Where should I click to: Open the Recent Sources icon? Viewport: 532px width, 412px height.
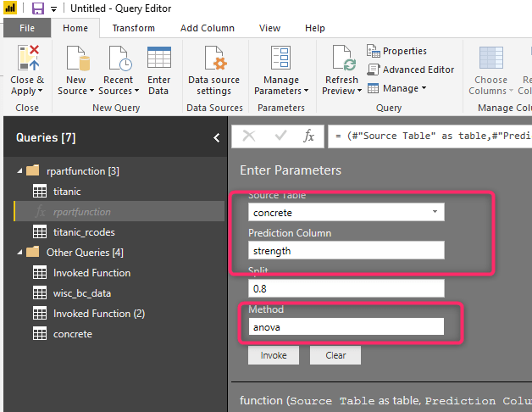coord(120,58)
